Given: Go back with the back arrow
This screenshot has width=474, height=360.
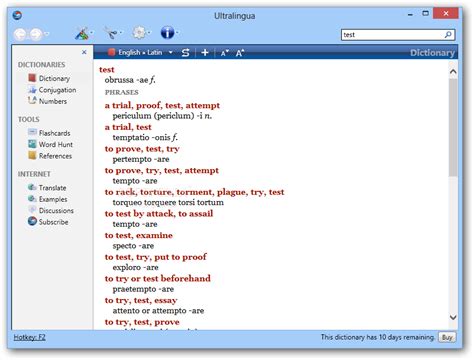Looking at the screenshot, I should pos(21,34).
